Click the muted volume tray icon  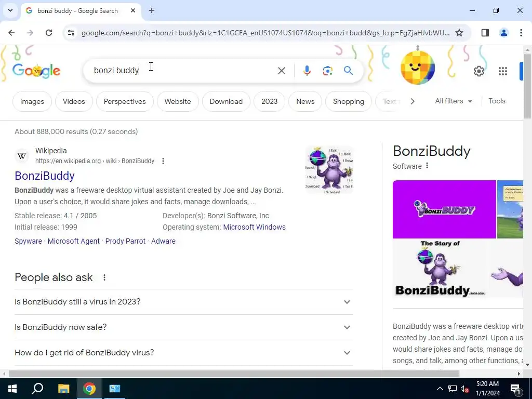(x=464, y=389)
